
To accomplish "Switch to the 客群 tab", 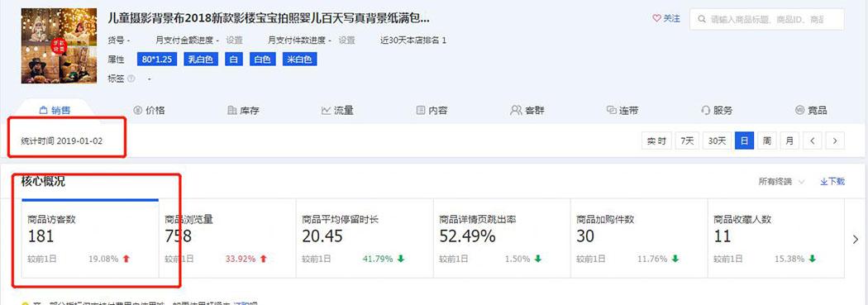I will click(x=527, y=110).
